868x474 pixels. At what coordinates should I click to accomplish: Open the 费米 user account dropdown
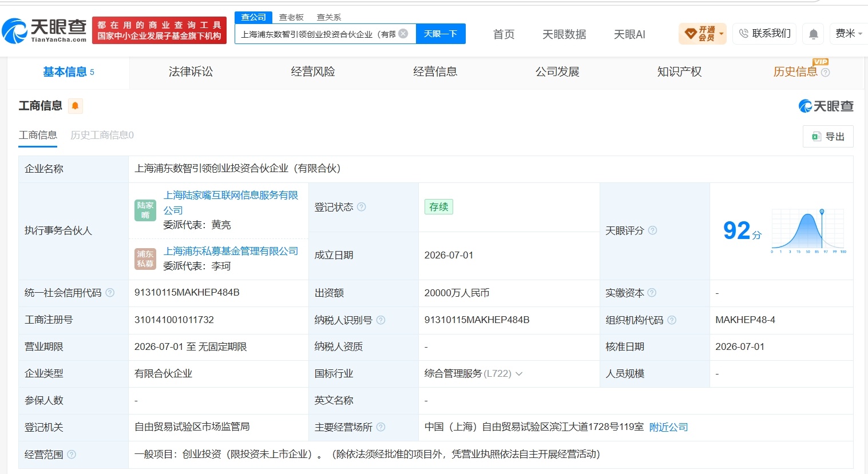coord(849,34)
